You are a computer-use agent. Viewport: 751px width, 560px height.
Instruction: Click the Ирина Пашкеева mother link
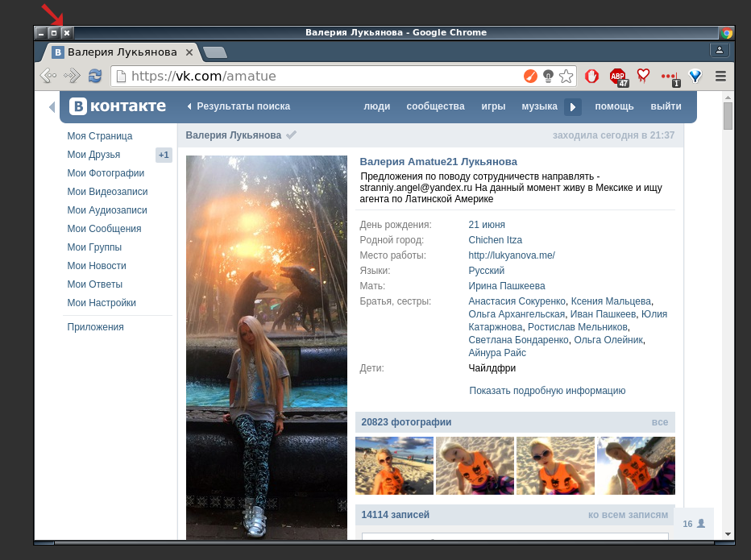click(x=506, y=286)
